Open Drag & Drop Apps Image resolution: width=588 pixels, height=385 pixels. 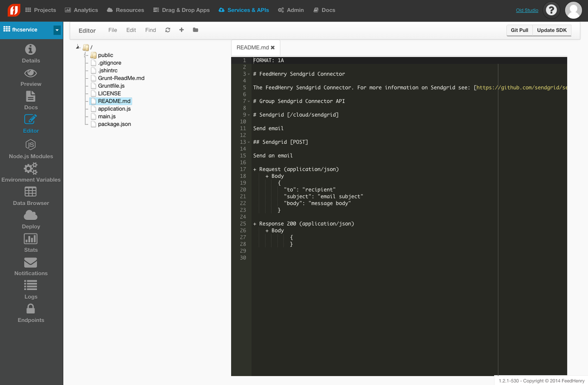coord(181,10)
